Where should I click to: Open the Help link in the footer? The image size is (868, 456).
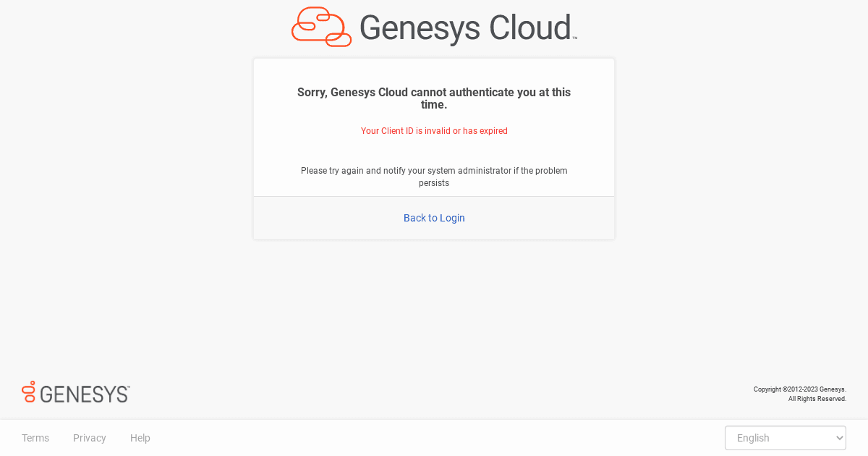[140, 438]
